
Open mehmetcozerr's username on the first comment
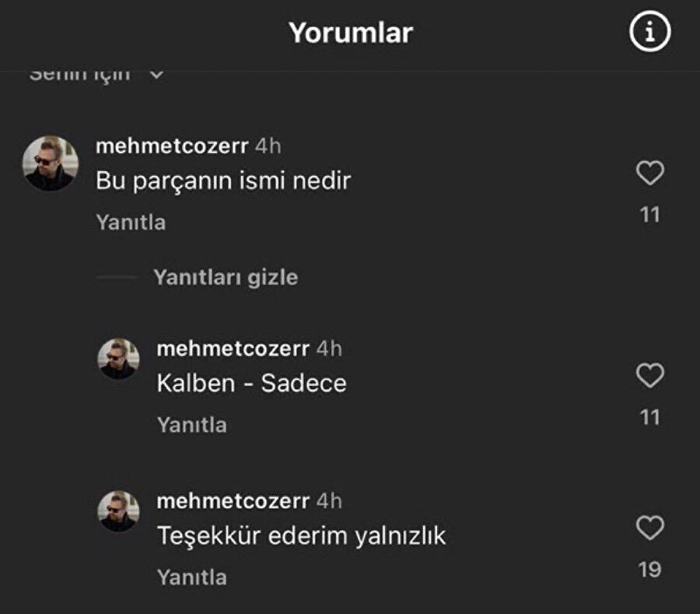tap(170, 146)
